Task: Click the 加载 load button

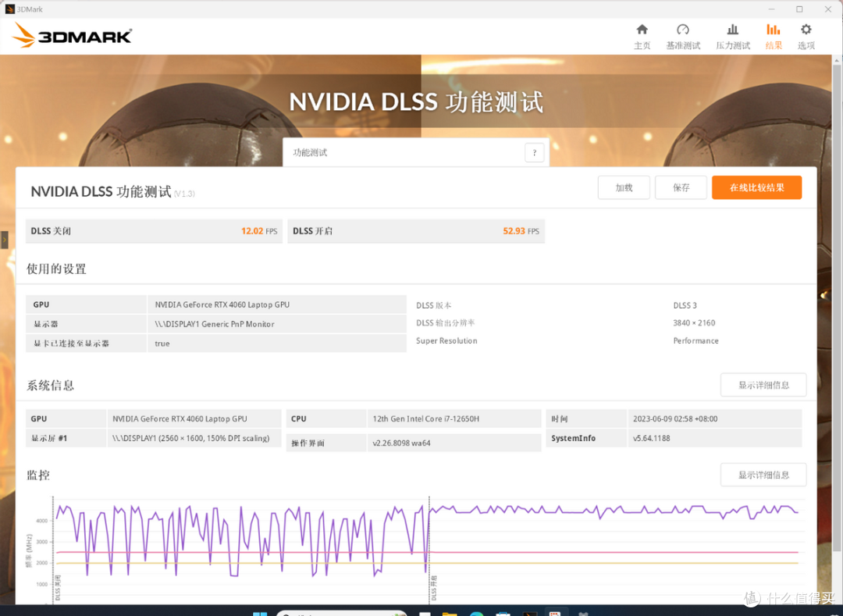Action: 624,187
